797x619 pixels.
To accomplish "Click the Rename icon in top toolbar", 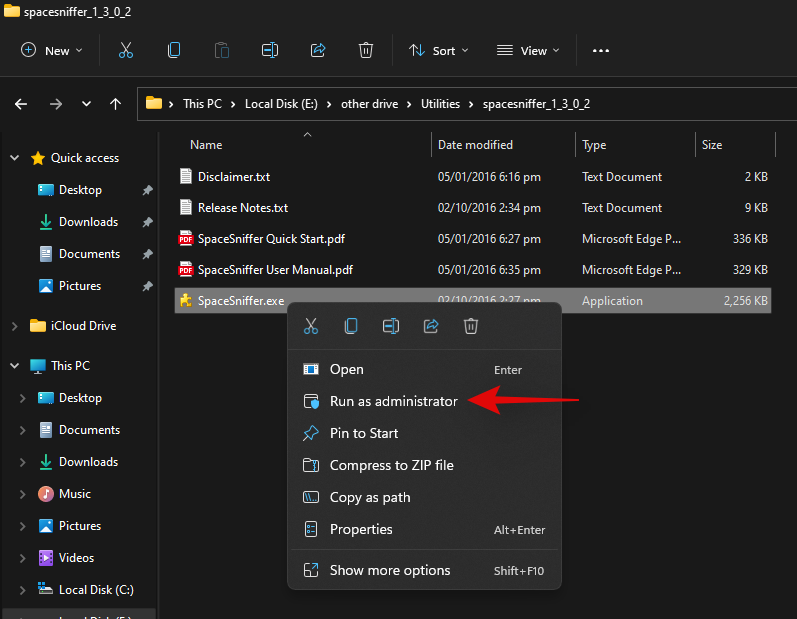I will (270, 50).
